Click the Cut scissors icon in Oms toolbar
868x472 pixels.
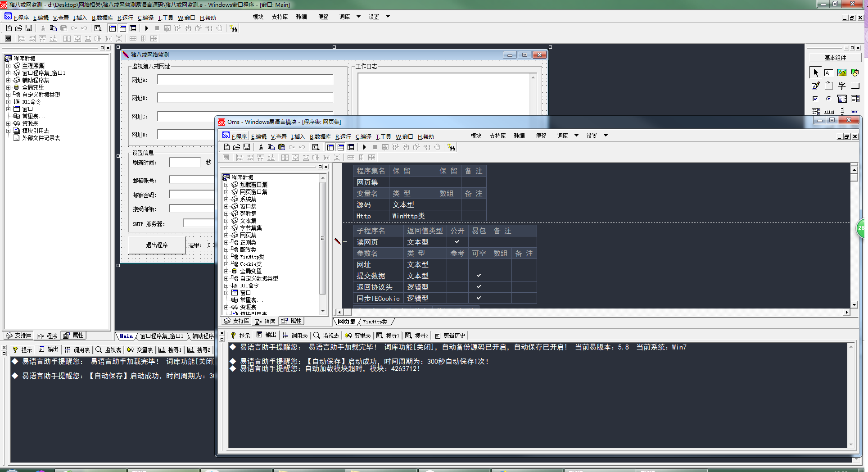tap(261, 147)
